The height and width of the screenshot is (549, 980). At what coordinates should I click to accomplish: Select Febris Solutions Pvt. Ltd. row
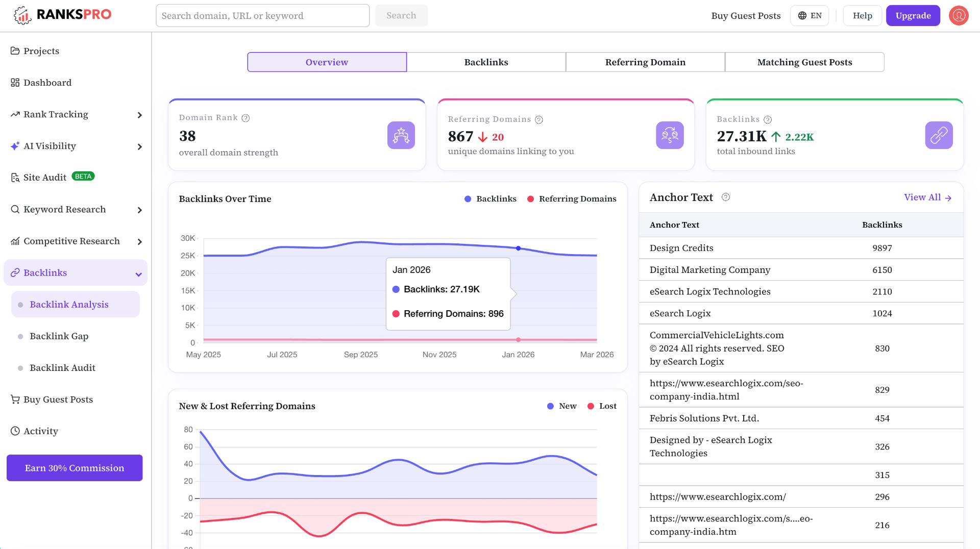(801, 418)
